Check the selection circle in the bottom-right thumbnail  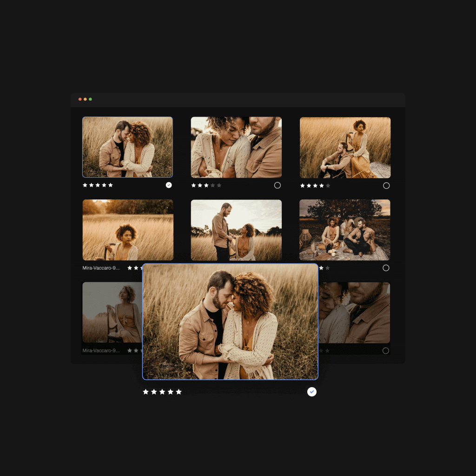386,350
